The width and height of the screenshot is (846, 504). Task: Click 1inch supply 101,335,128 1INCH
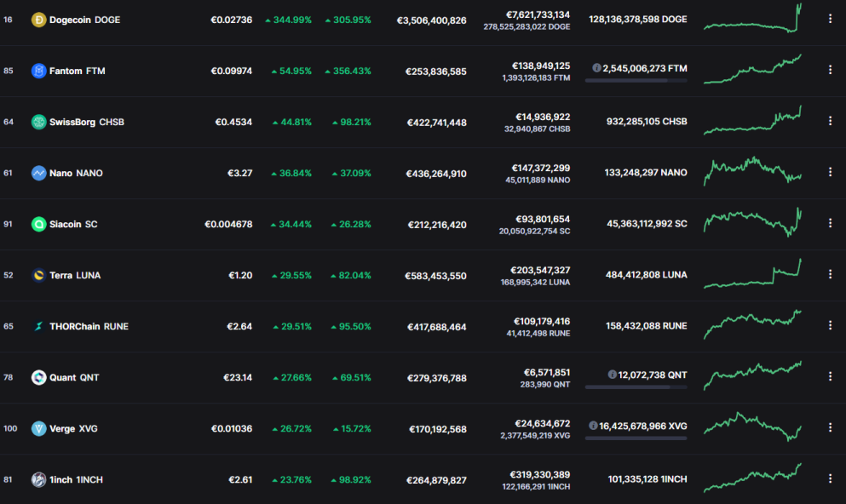647,479
